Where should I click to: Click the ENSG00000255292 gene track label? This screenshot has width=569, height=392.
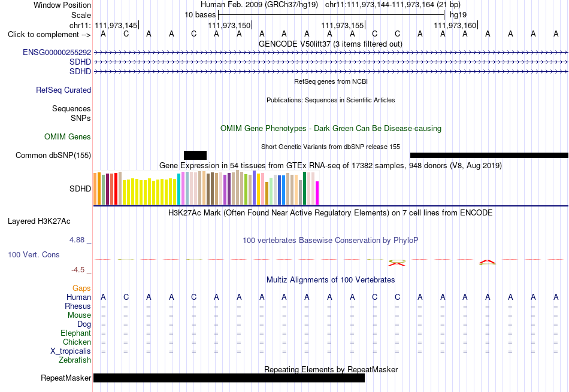click(x=57, y=52)
